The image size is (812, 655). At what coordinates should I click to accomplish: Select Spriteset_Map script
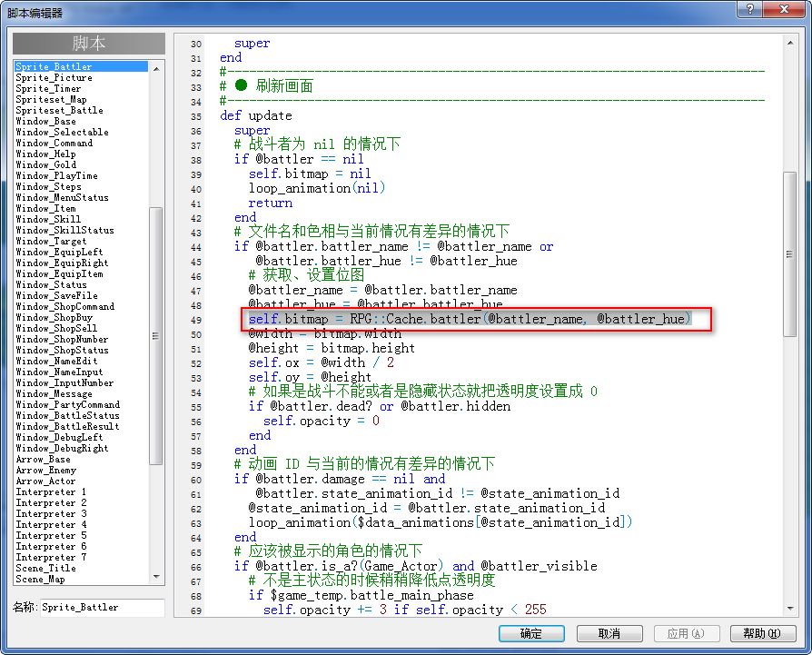[x=51, y=99]
